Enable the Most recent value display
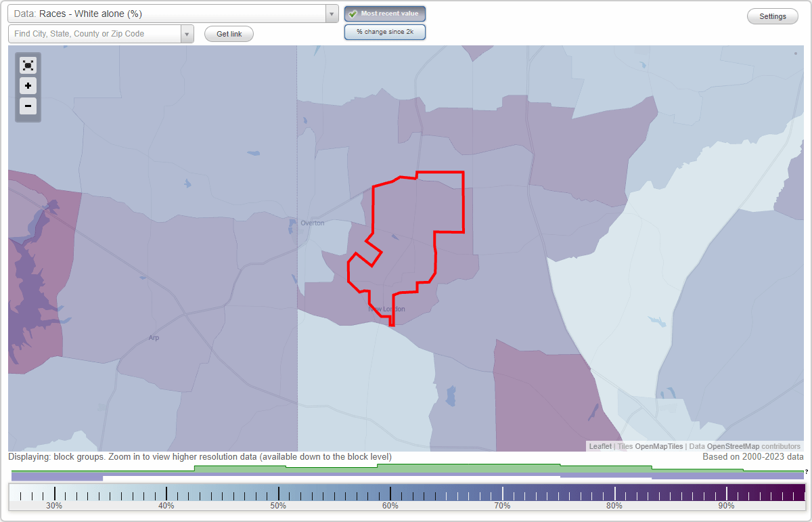The width and height of the screenshot is (812, 522). click(384, 13)
